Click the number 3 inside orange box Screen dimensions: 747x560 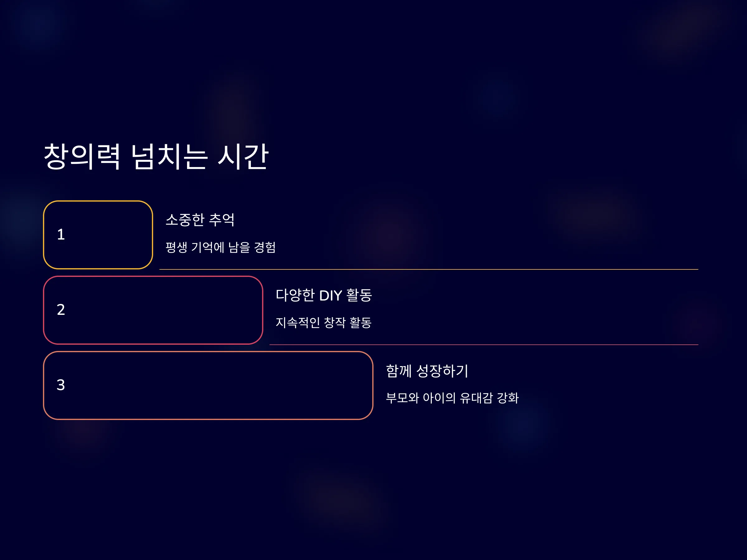(x=61, y=385)
